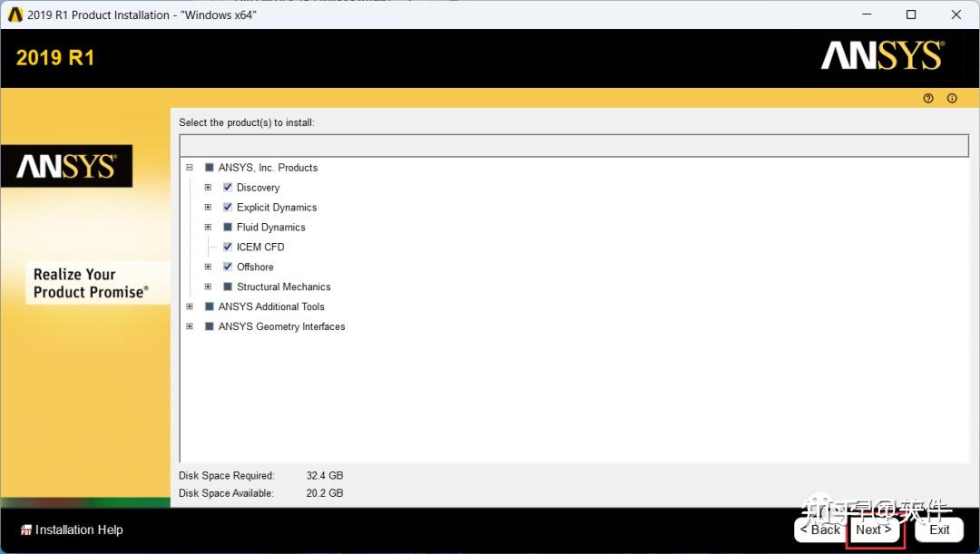This screenshot has width=980, height=554.
Task: Expand the Discovery node
Action: 208,188
